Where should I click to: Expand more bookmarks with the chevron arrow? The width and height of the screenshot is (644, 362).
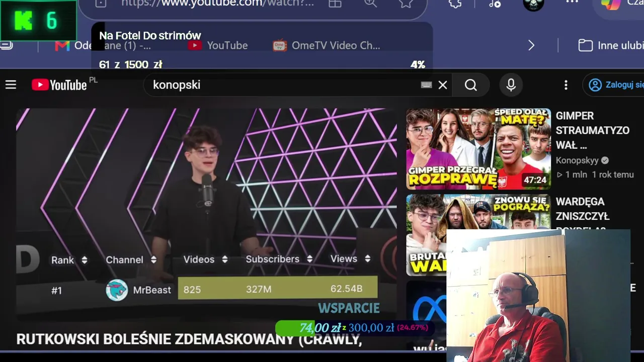pyautogui.click(x=531, y=45)
